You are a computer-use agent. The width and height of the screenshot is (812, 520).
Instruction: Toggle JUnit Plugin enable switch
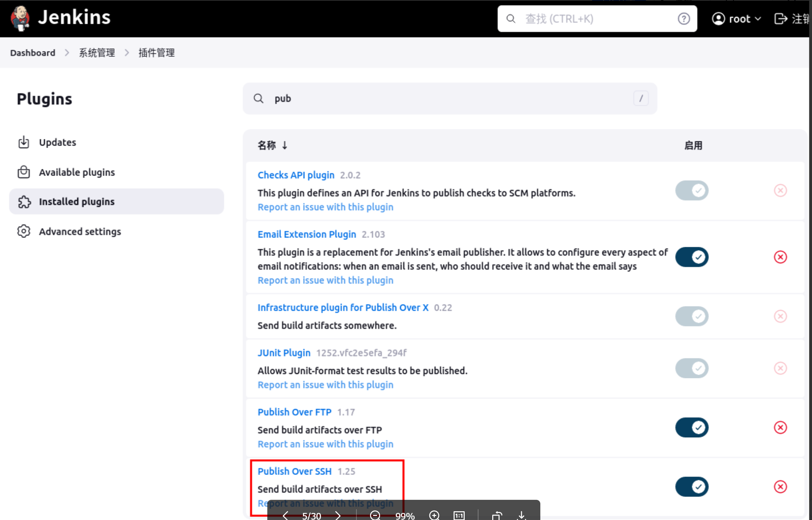point(692,368)
